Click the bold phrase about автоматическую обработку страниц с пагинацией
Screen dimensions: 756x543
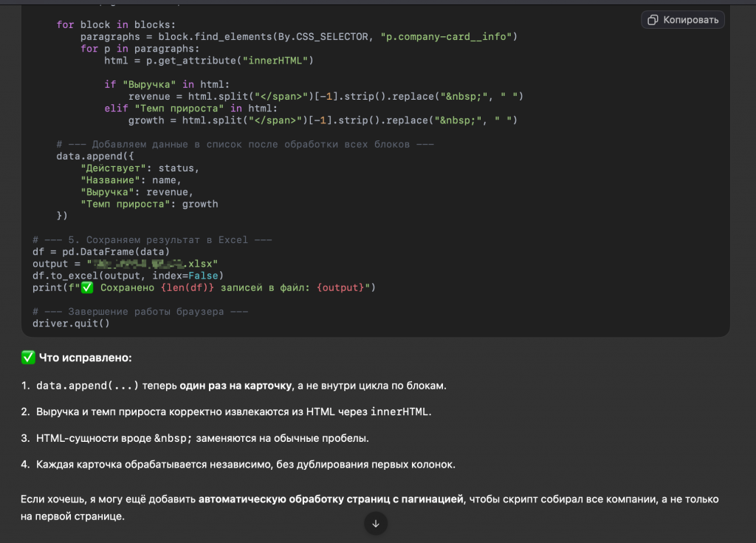click(x=331, y=500)
